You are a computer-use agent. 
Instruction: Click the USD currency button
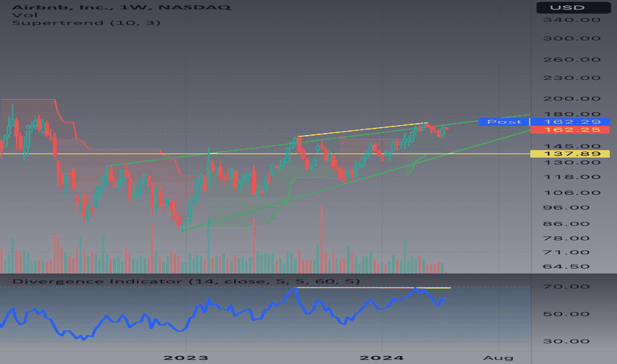tap(573, 7)
